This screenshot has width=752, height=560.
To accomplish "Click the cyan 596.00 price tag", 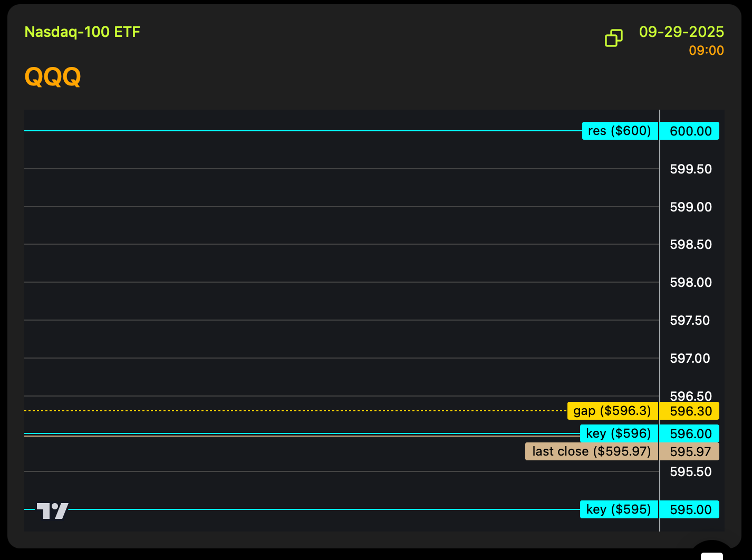I will tap(690, 434).
